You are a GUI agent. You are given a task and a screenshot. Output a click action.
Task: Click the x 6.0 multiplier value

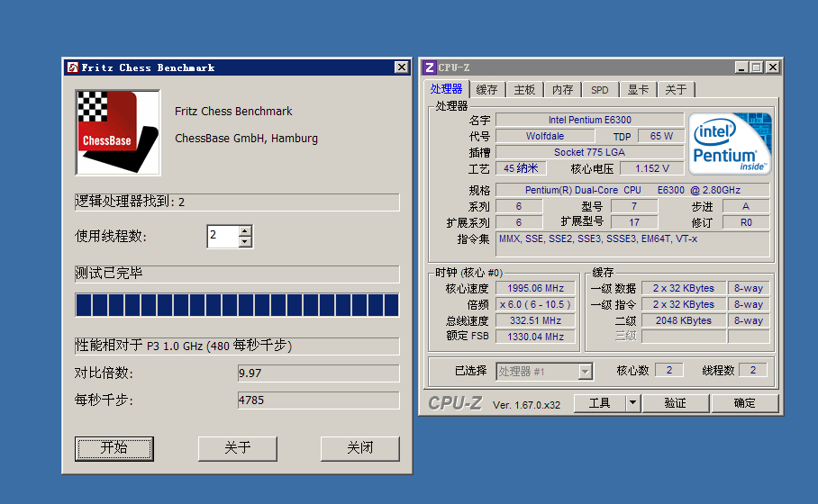[x=535, y=304]
